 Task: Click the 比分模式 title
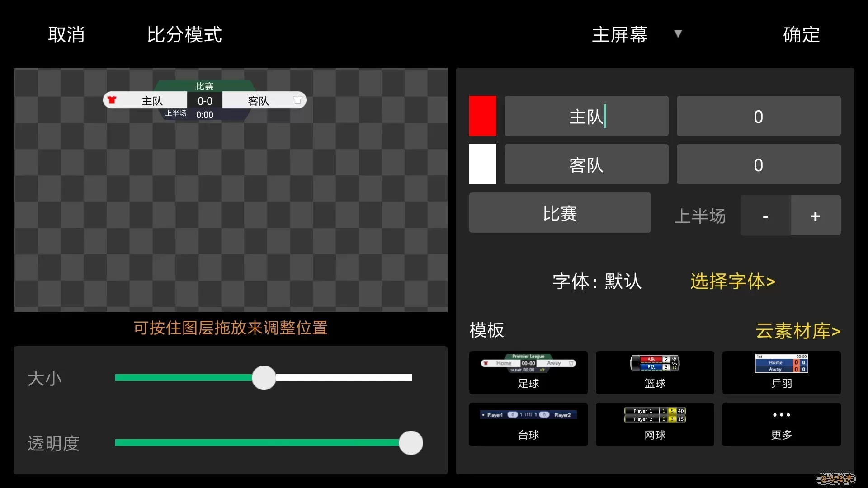coord(184,35)
